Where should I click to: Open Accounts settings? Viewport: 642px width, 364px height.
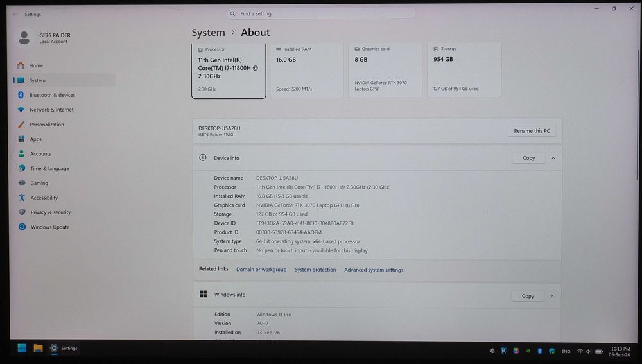pos(65,154)
